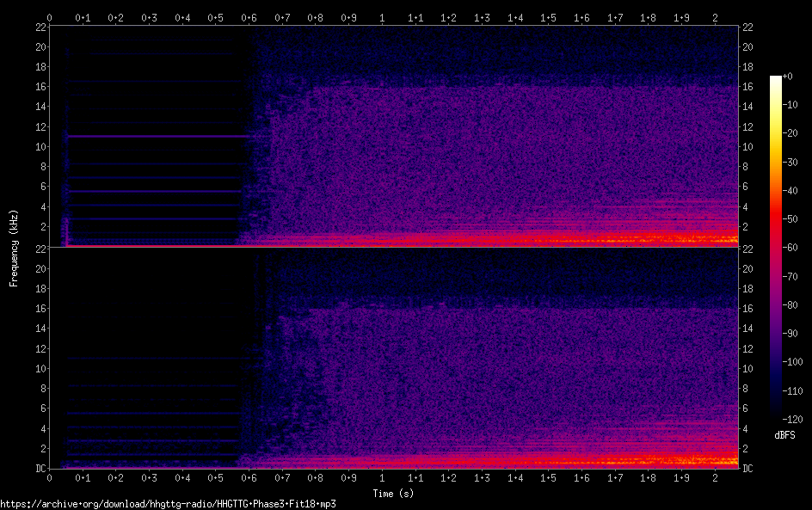Image resolution: width=812 pixels, height=510 pixels.
Task: Click the DC label on the bottom-left frequency axis
Action: point(40,469)
